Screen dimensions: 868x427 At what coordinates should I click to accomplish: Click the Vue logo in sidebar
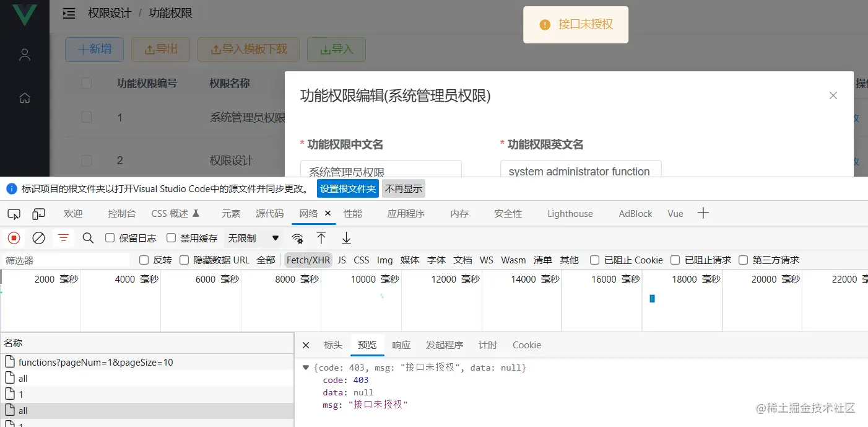point(25,15)
